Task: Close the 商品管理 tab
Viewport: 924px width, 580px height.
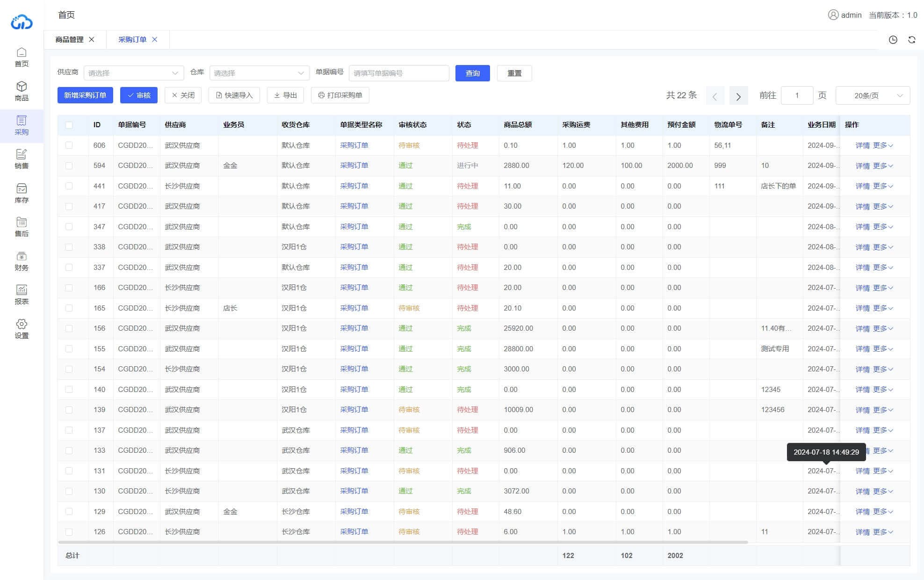Action: pos(92,39)
